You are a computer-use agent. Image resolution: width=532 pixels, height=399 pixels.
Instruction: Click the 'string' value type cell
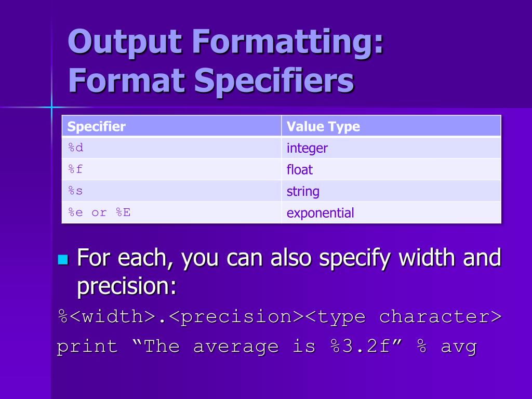391,191
